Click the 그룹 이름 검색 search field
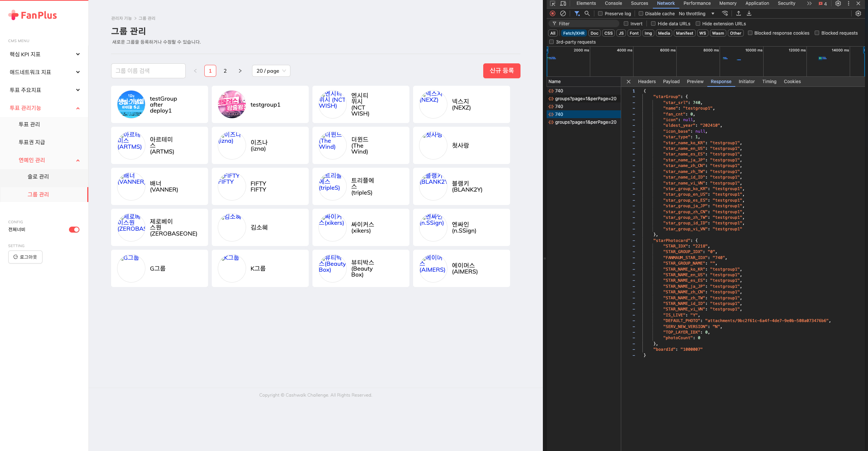Image resolution: width=868 pixels, height=451 pixels. coord(148,71)
